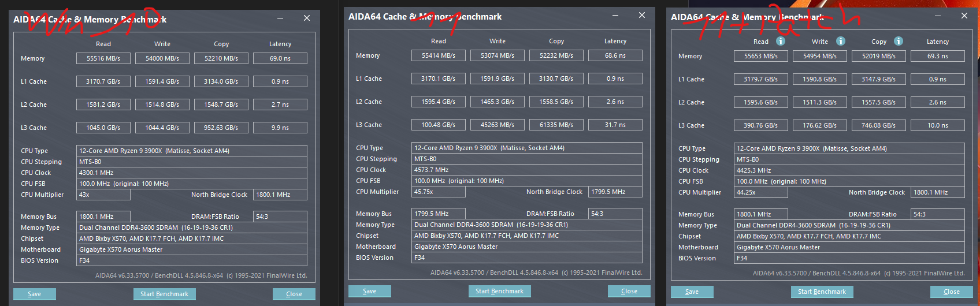This screenshot has width=980, height=306.
Task: Select the memory write value 54000 MB/s
Action: coord(162,58)
